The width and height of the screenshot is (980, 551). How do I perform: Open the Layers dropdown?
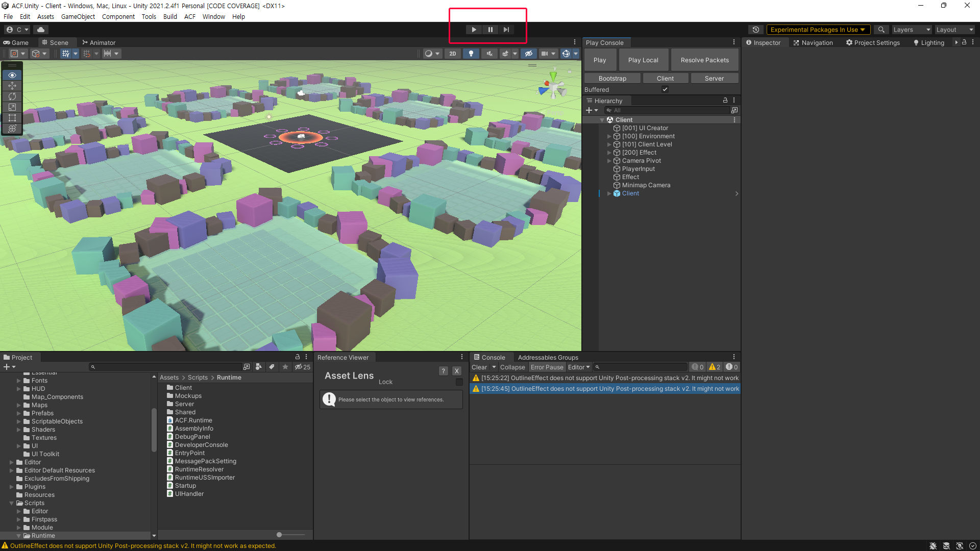pos(912,30)
